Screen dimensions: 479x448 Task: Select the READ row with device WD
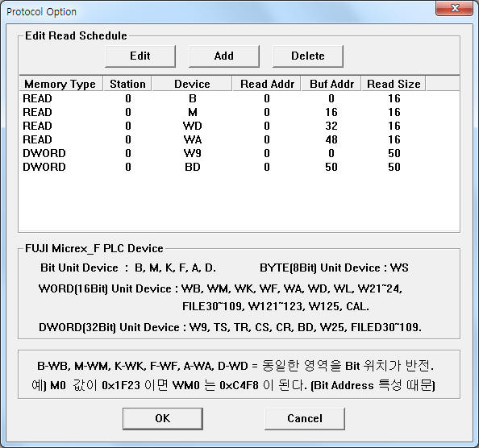point(240,126)
